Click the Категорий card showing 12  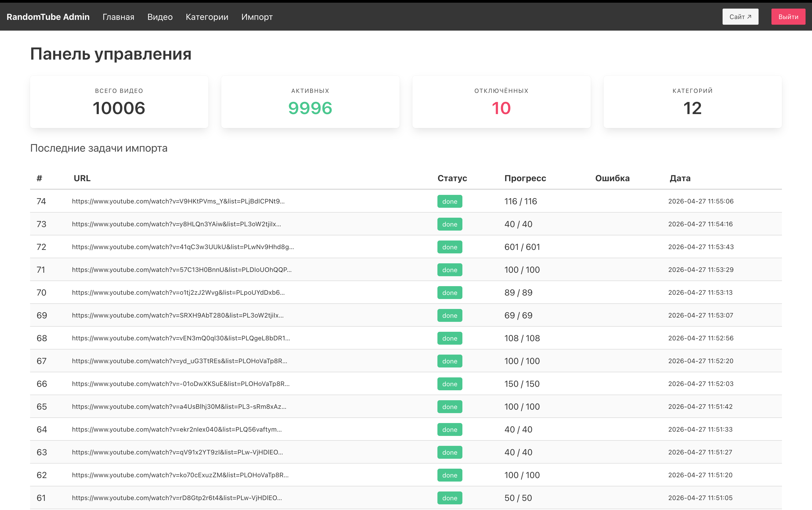click(x=692, y=102)
